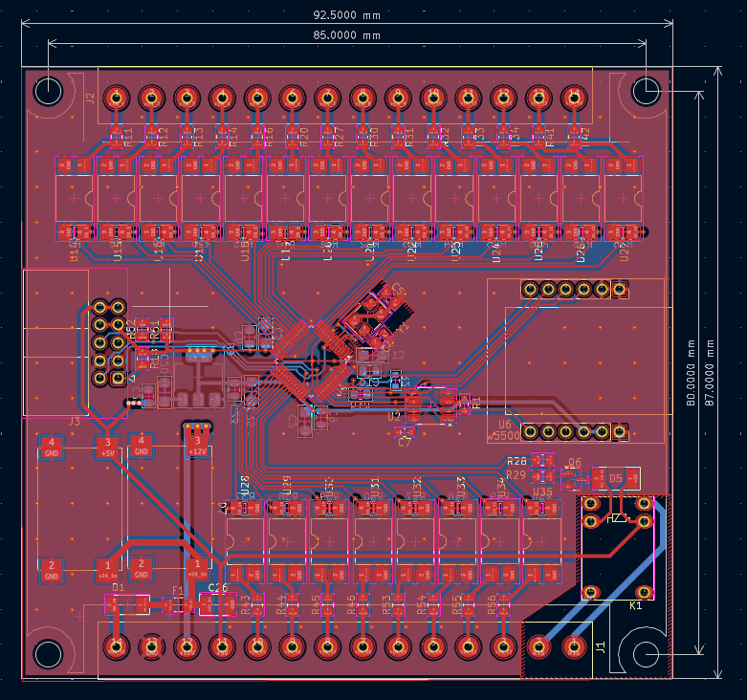The height and width of the screenshot is (700, 747).
Task: Select the bottom-right mounting hole
Action: pos(646,654)
